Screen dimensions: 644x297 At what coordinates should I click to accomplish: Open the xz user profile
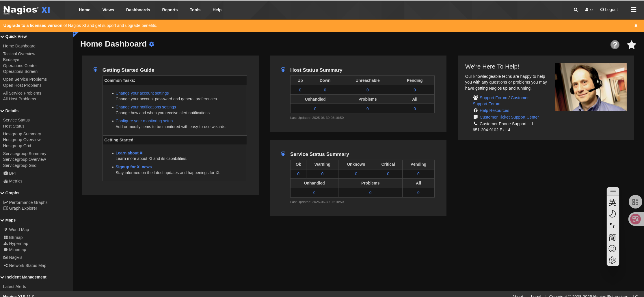589,10
